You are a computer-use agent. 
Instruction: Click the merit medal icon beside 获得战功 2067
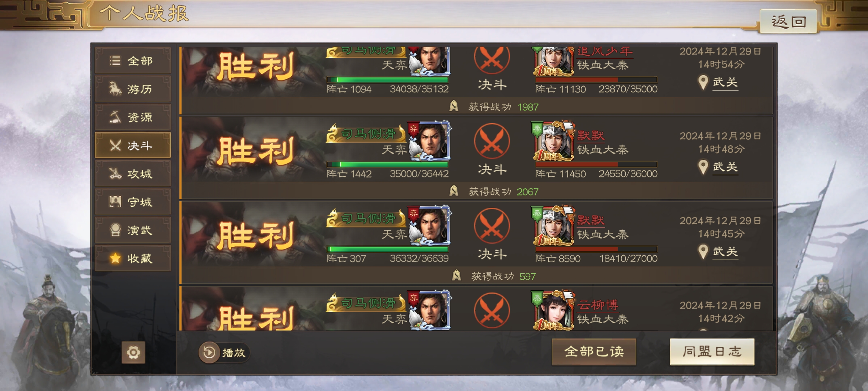pos(454,191)
